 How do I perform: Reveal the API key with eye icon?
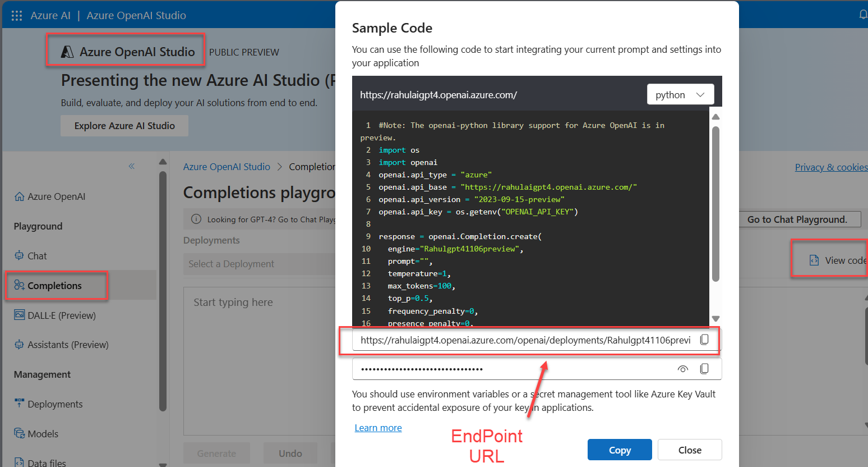coord(682,369)
